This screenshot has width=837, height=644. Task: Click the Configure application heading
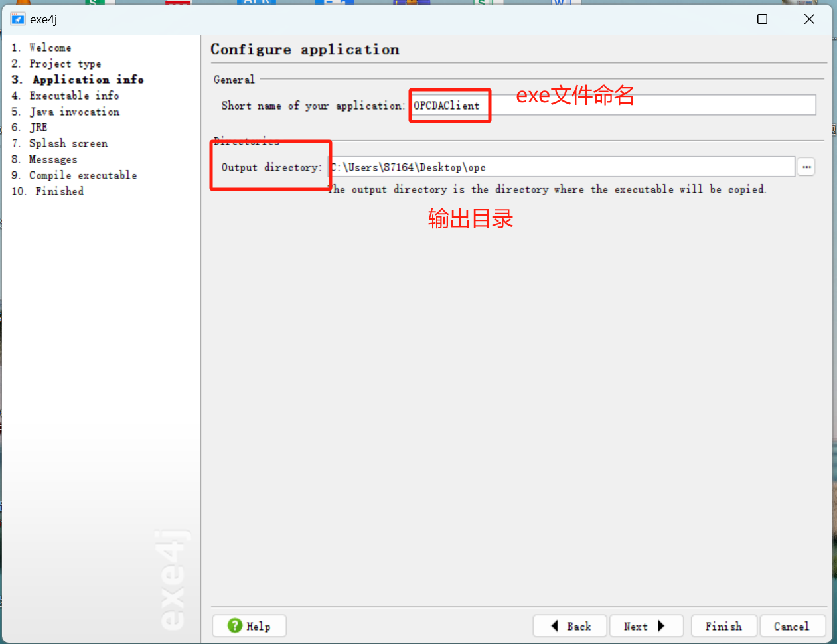pyautogui.click(x=305, y=50)
